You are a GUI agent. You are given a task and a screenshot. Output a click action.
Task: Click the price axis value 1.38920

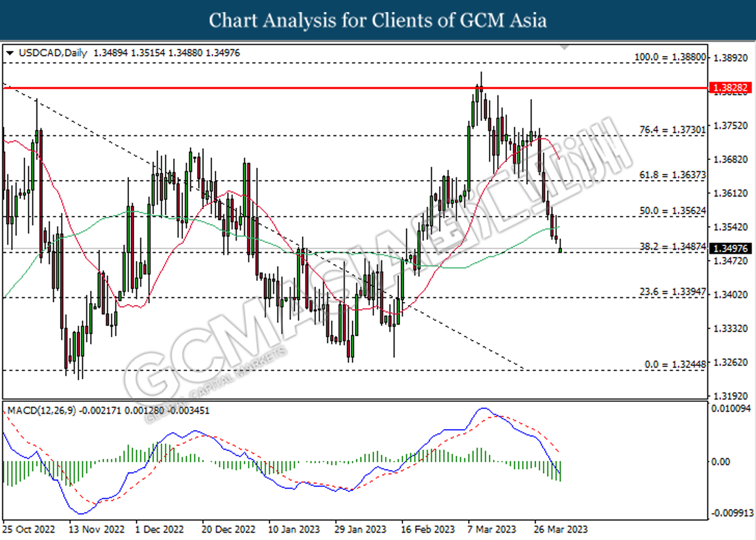[731, 57]
